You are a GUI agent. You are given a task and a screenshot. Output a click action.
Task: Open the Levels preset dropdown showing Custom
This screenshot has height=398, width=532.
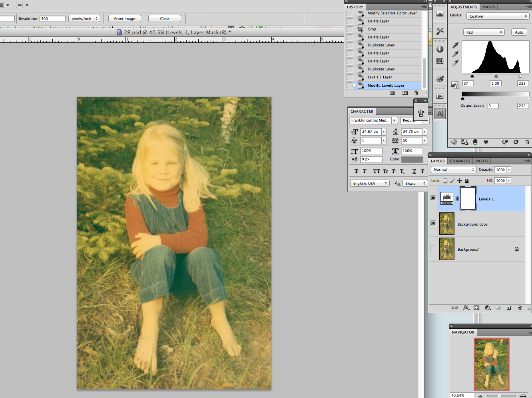click(498, 16)
